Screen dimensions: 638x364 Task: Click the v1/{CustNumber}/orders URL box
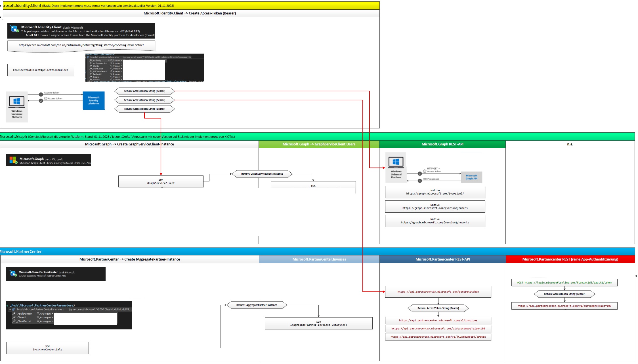(438, 337)
